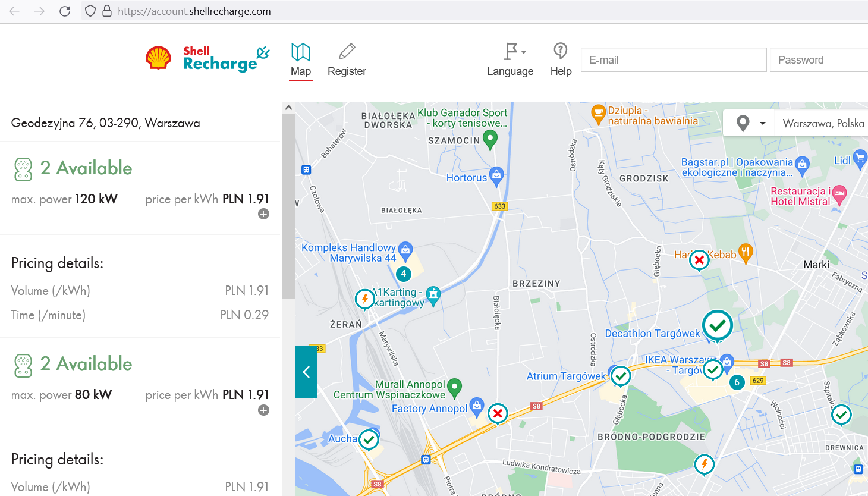Click the 'Time (/minute)' pricing row
Screen dimensions: 868x496
140,315
